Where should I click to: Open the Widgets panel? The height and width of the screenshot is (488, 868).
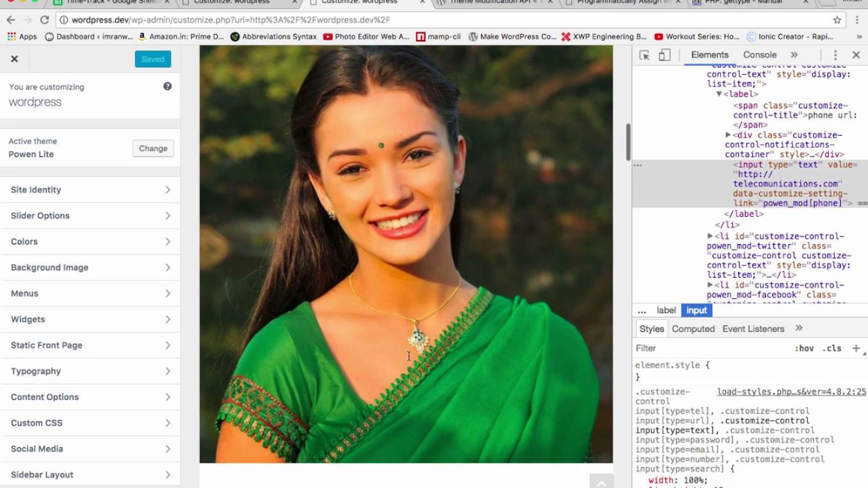click(90, 319)
